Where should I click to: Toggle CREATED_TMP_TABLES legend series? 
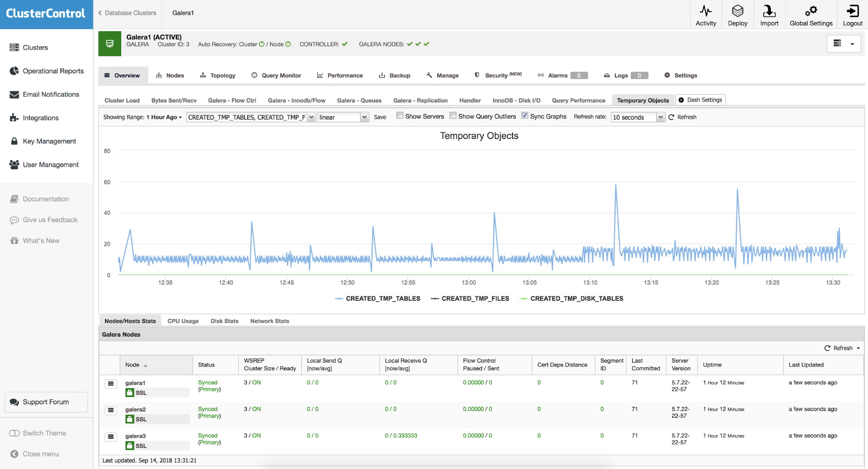378,298
